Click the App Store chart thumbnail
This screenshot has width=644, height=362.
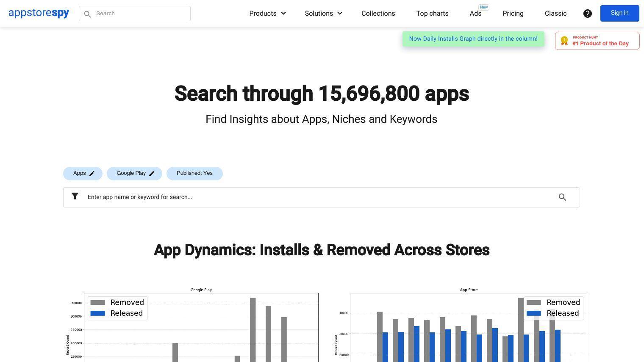click(460, 324)
